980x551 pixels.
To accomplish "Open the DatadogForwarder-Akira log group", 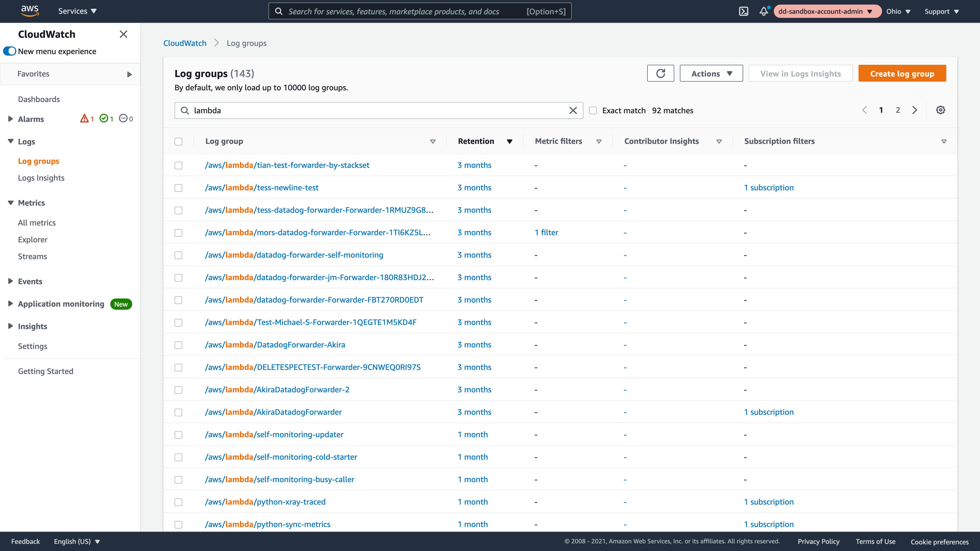I will pyautogui.click(x=275, y=345).
